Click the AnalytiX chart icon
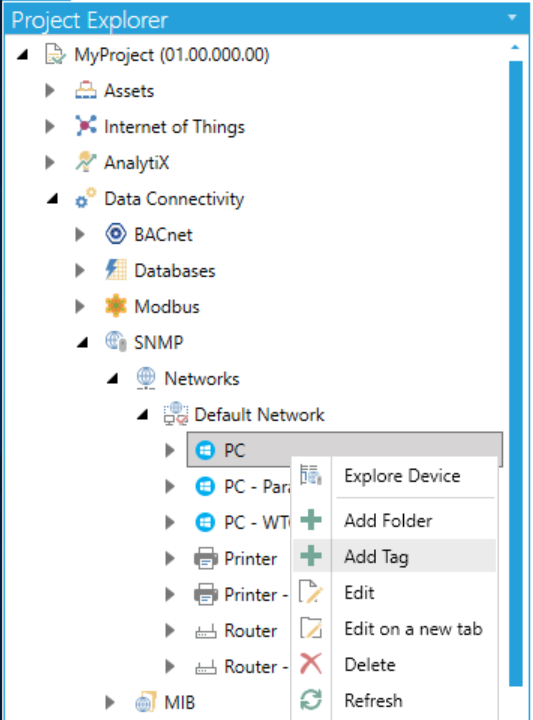This screenshot has width=533, height=720. tap(86, 162)
